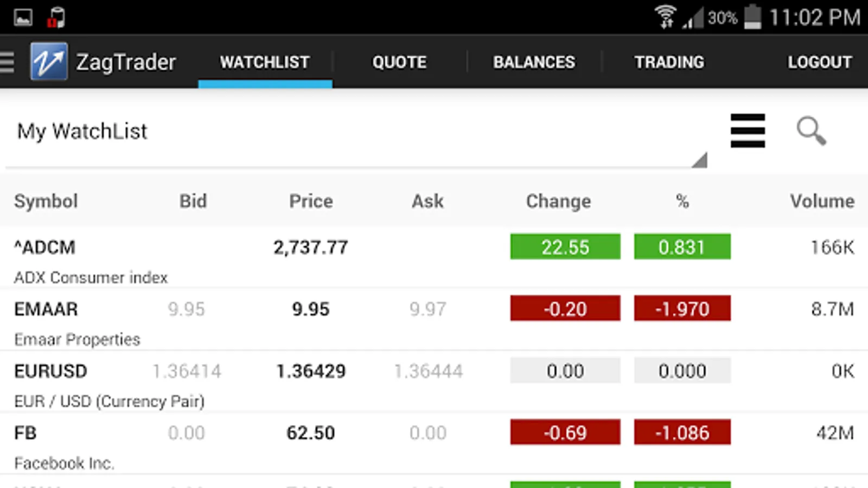This screenshot has height=488, width=868.
Task: Sort by the Volume column header
Action: click(822, 201)
